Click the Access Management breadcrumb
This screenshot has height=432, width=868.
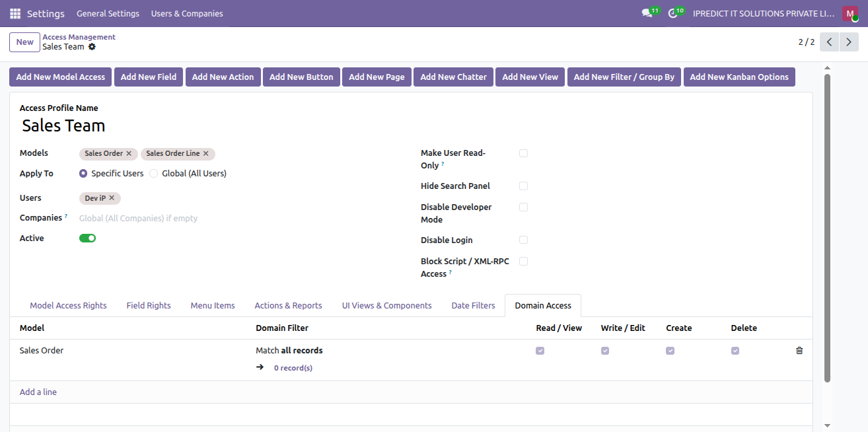coord(79,37)
